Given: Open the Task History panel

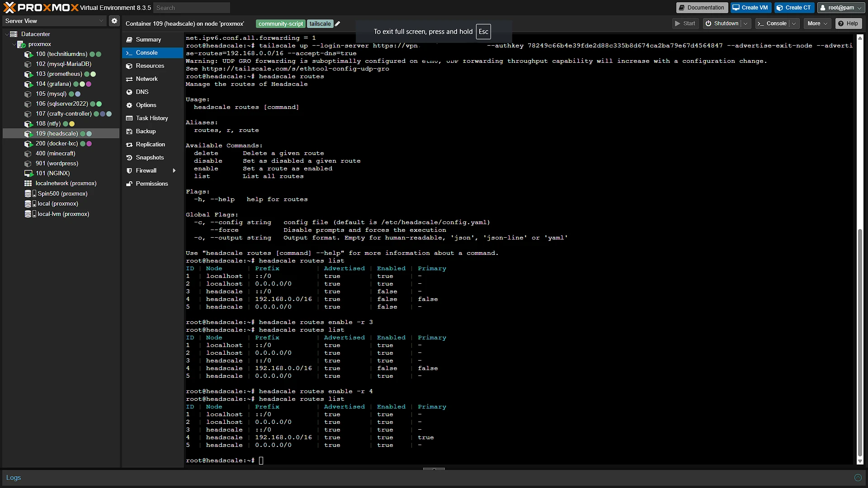Looking at the screenshot, I should point(152,118).
